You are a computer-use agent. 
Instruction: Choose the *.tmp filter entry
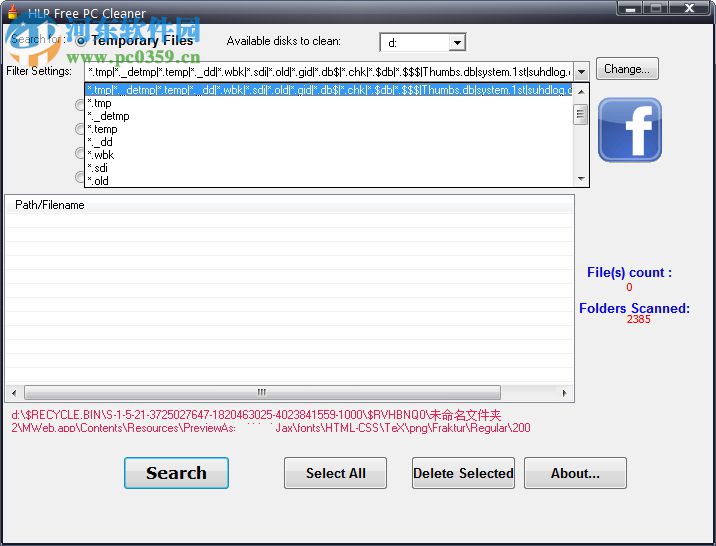click(329, 103)
